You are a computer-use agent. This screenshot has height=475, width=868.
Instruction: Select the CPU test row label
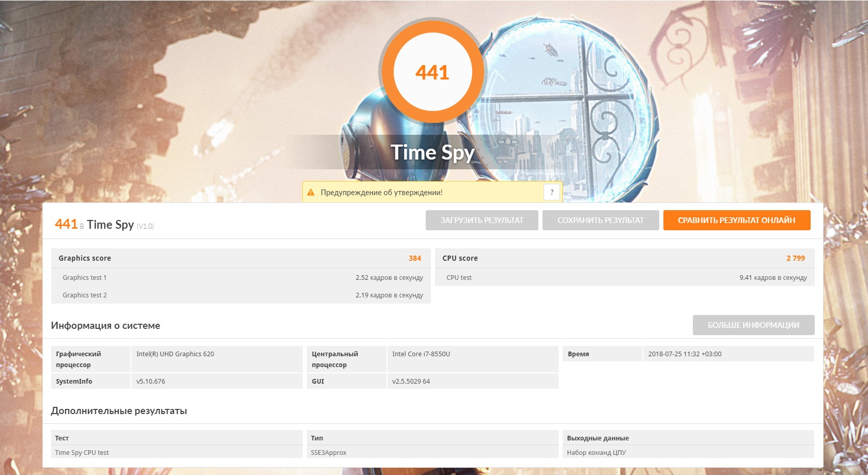tap(459, 277)
